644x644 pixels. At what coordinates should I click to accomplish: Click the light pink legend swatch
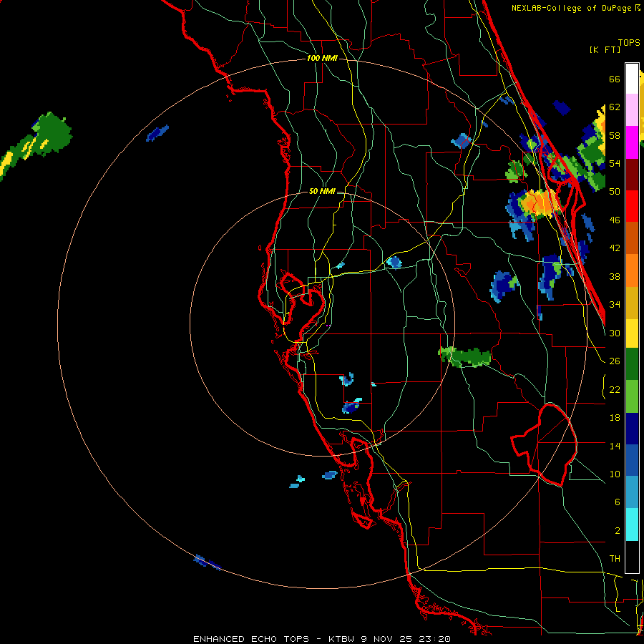coord(632,110)
